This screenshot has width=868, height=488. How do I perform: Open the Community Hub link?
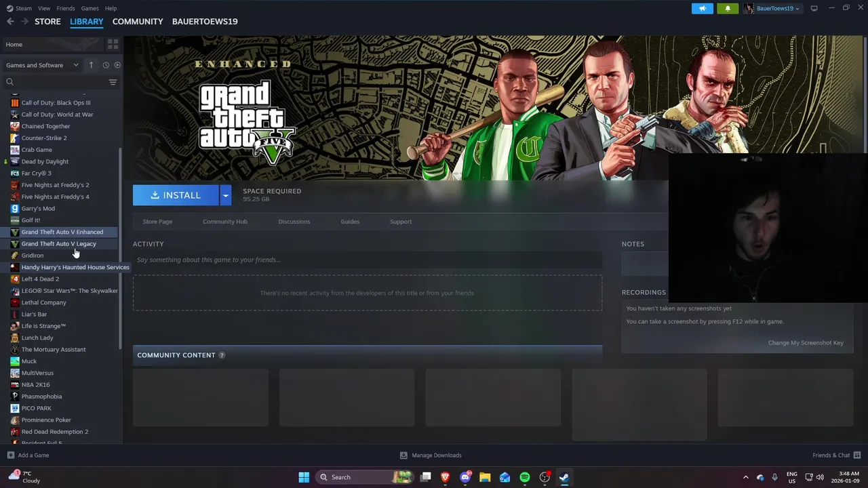pyautogui.click(x=225, y=222)
